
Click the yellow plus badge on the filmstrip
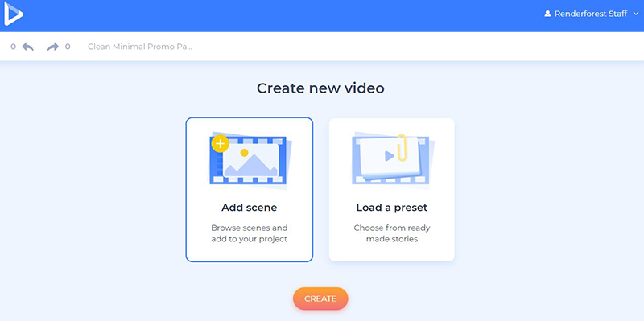(220, 144)
